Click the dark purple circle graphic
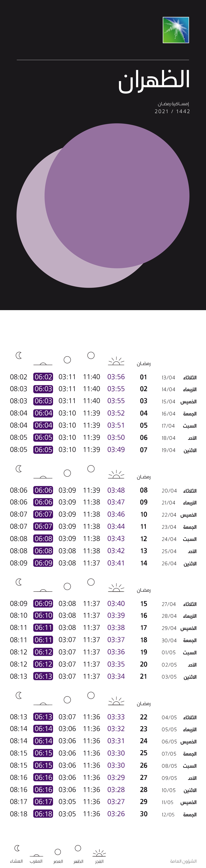 (x=117, y=196)
